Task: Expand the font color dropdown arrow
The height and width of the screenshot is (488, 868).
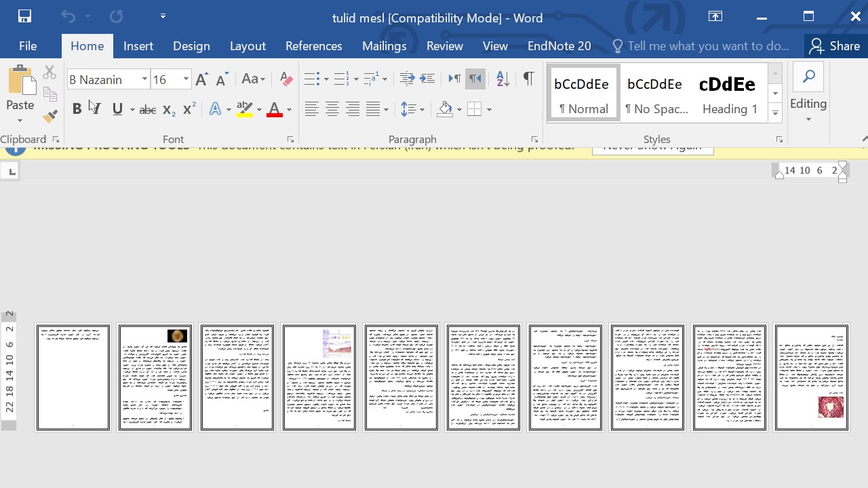Action: click(289, 109)
